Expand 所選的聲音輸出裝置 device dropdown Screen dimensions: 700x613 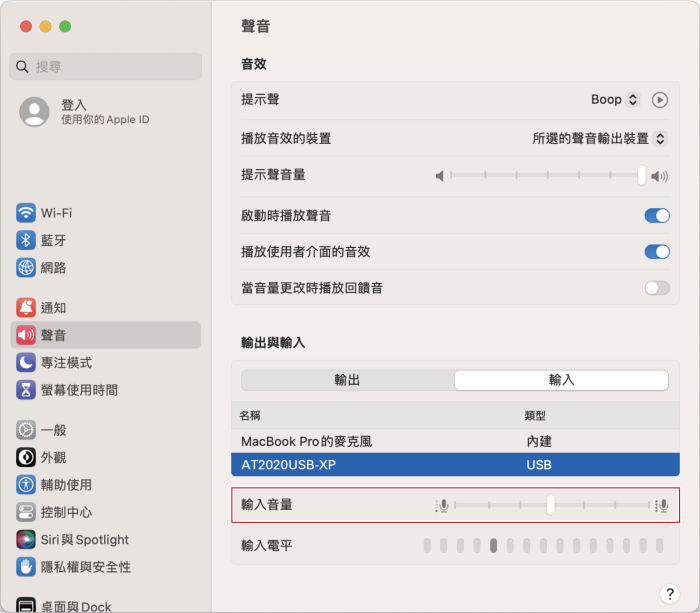[599, 138]
